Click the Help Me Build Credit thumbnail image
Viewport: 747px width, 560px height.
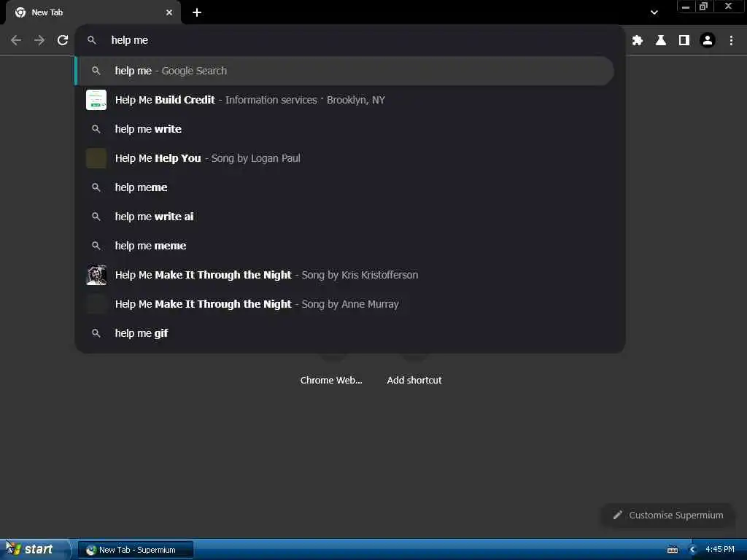[96, 100]
